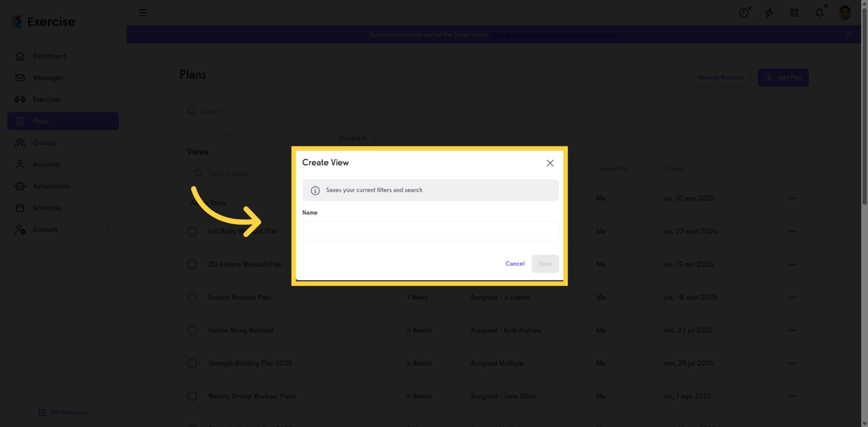Open Strength Building Plan 2025

250,363
